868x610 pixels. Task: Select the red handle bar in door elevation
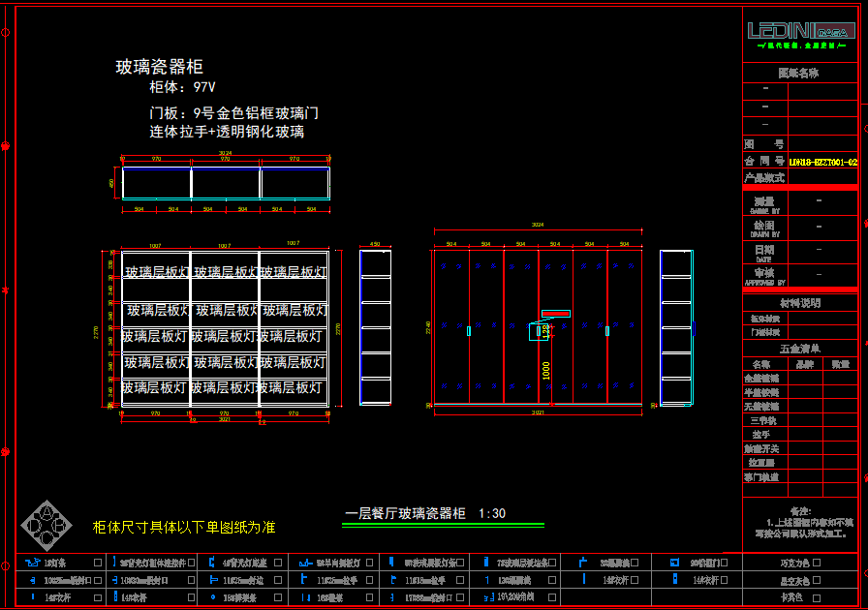(x=556, y=313)
